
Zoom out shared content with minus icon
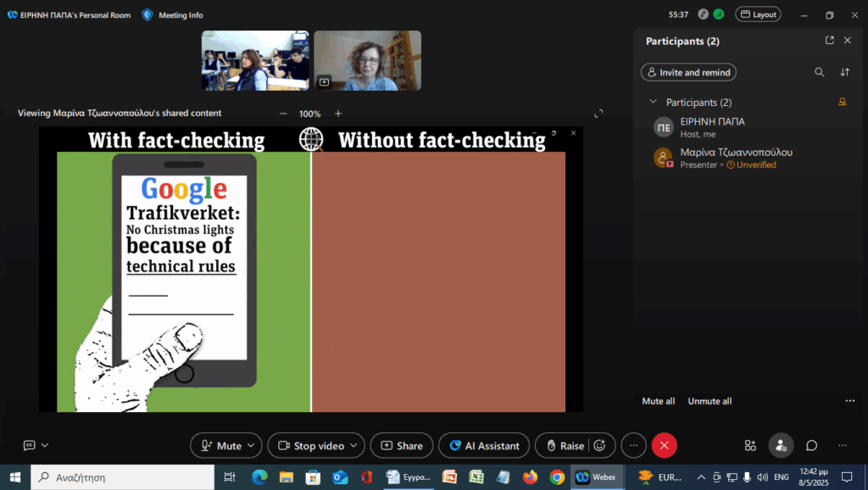pyautogui.click(x=283, y=114)
